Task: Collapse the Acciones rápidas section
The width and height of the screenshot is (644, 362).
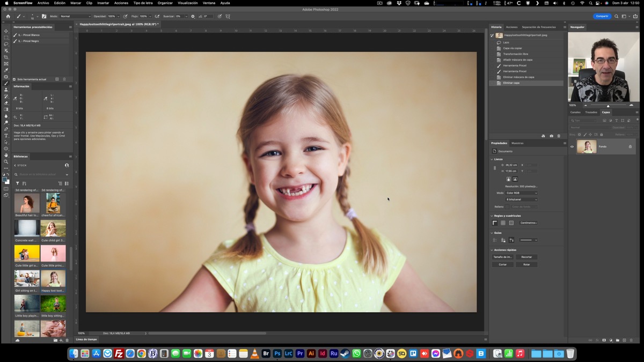Action: point(492,250)
